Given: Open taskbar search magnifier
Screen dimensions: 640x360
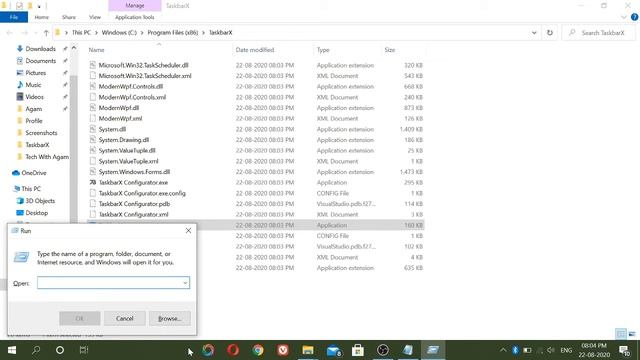Looking at the screenshot, I should pyautogui.click(x=36, y=350).
